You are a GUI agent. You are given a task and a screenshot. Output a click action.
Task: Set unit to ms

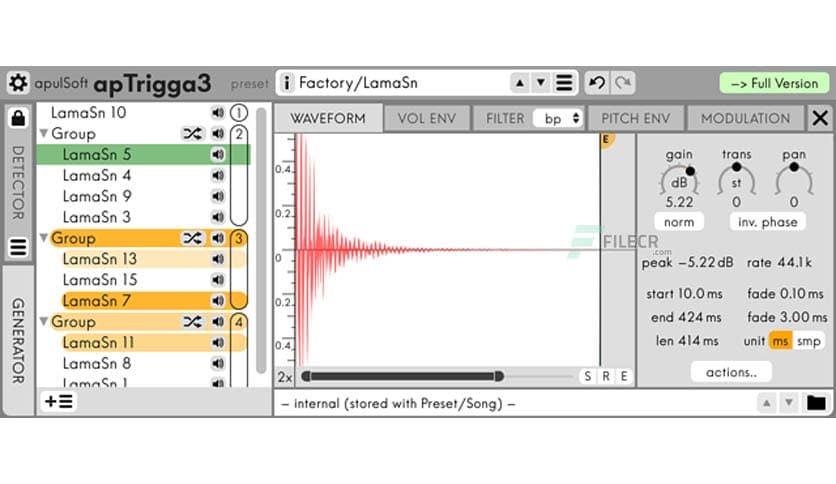780,341
